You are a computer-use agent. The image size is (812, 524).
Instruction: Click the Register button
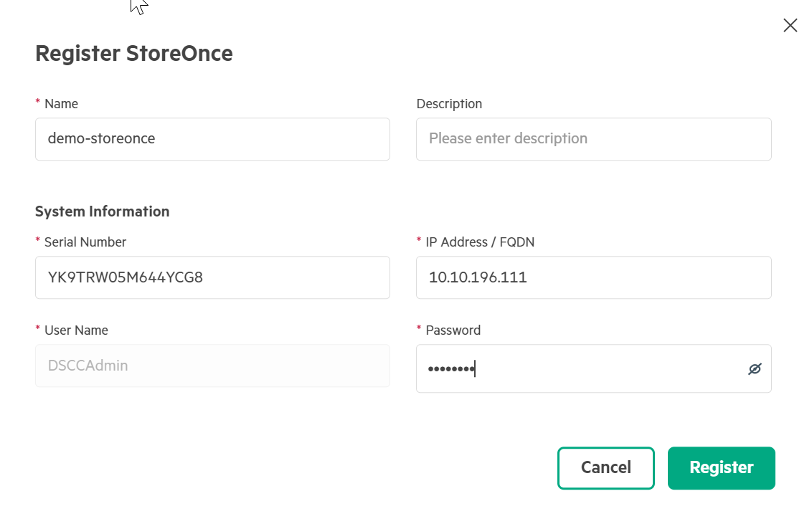coord(721,468)
